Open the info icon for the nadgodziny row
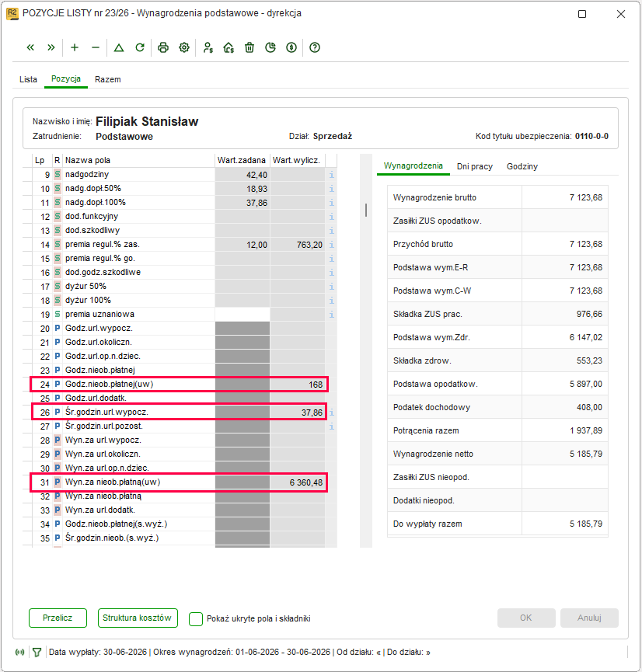This screenshot has width=642, height=672. click(332, 175)
